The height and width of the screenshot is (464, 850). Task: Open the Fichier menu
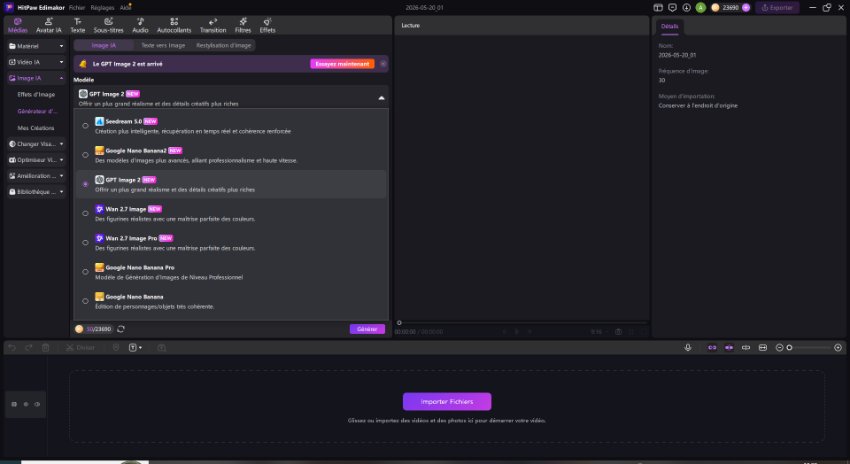pos(77,8)
